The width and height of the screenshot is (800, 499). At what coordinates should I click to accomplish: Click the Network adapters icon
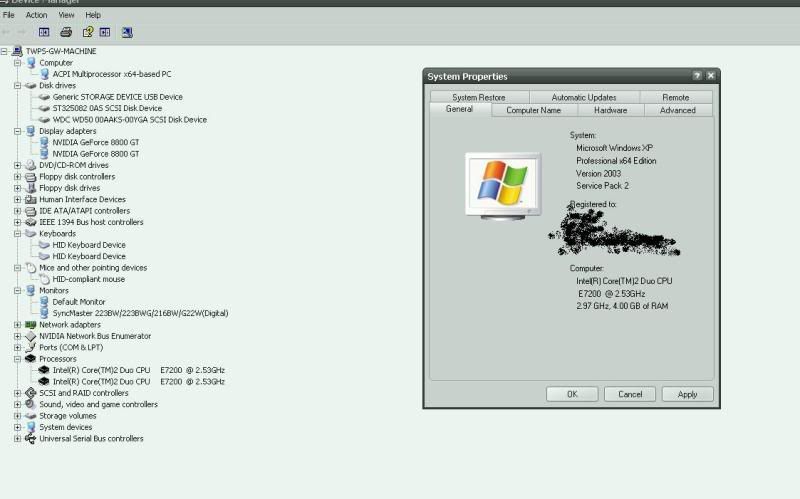(x=31, y=325)
